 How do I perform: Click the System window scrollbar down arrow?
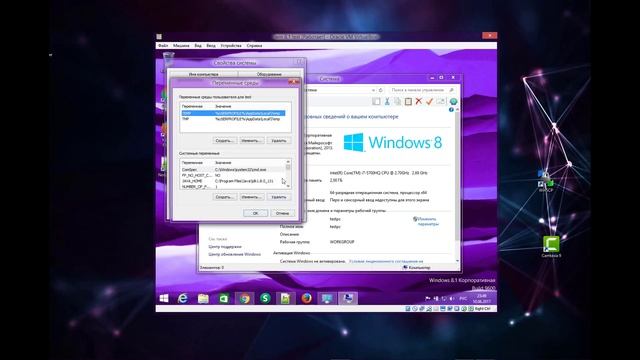[457, 261]
